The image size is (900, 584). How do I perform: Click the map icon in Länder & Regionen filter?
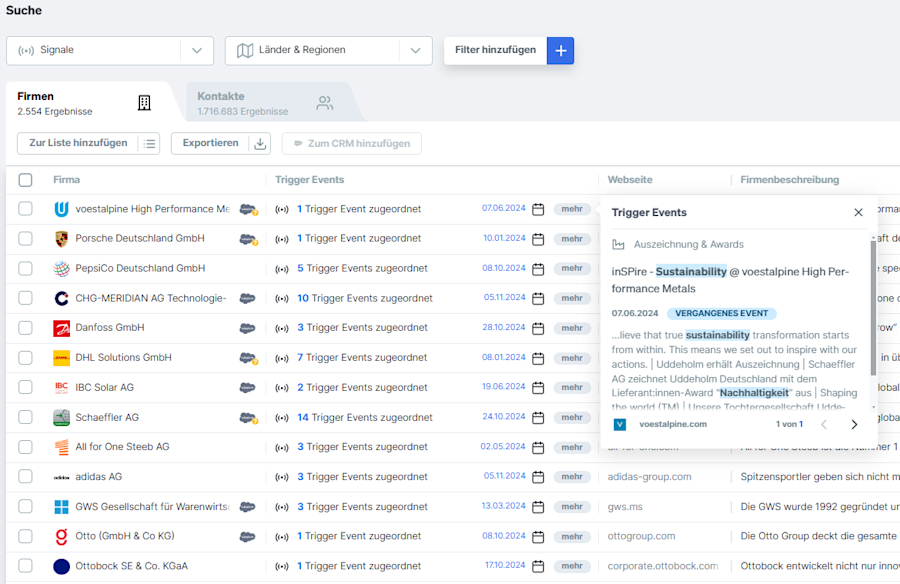pos(244,50)
